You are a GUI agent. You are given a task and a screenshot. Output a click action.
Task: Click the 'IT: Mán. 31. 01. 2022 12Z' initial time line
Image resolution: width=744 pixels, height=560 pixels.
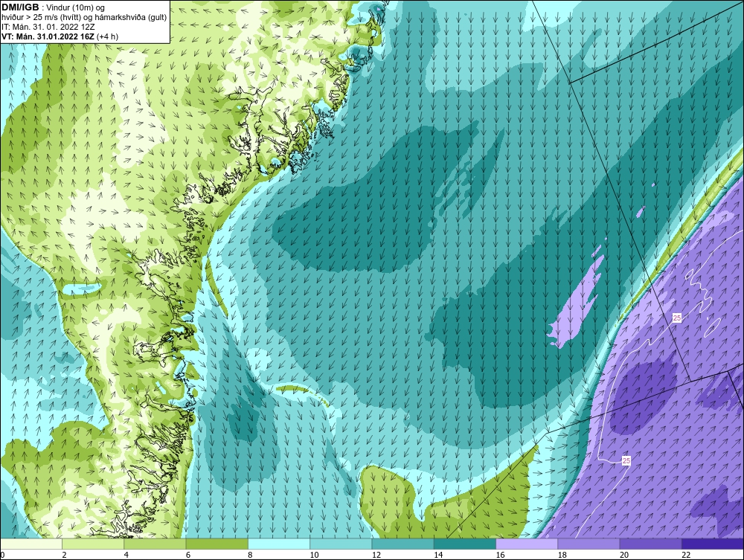pyautogui.click(x=48, y=27)
